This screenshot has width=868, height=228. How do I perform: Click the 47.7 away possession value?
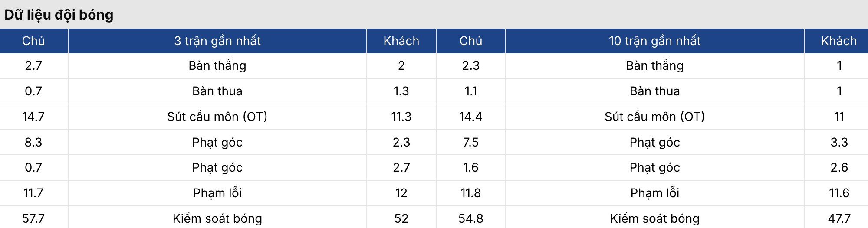[838, 218]
